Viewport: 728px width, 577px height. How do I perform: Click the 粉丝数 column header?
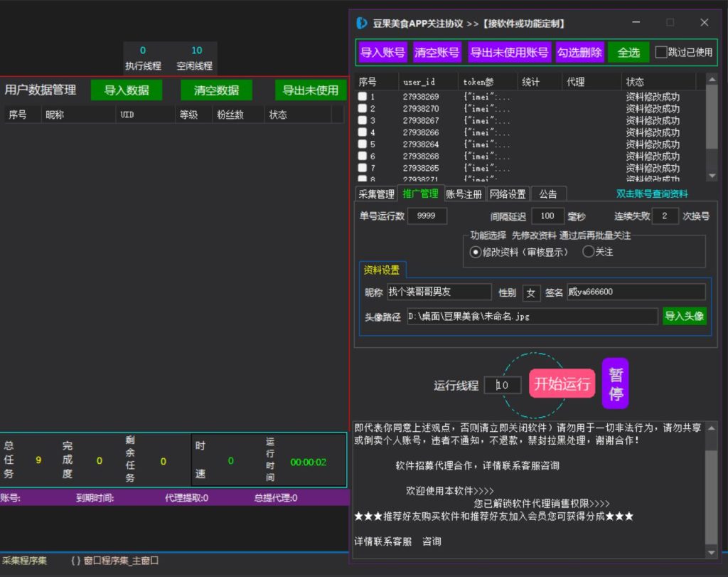click(238, 115)
